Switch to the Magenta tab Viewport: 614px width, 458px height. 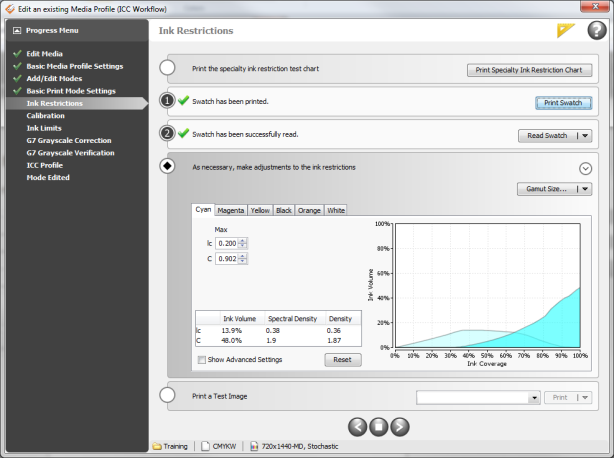click(232, 210)
